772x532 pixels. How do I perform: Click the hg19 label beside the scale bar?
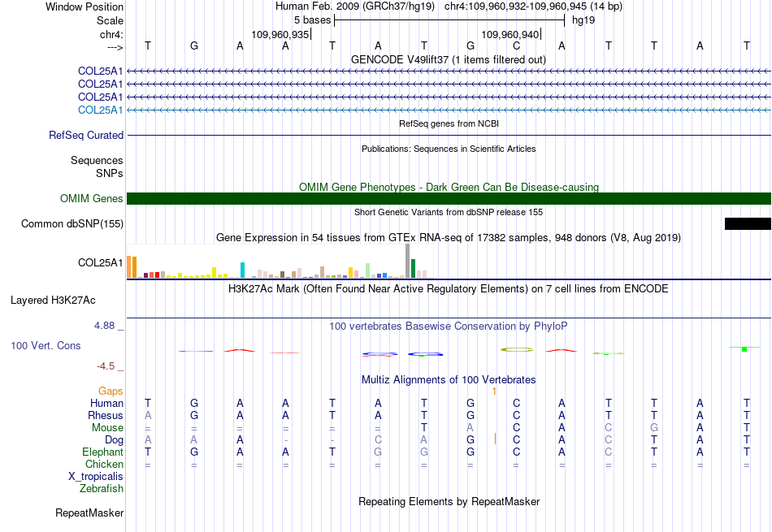(583, 20)
